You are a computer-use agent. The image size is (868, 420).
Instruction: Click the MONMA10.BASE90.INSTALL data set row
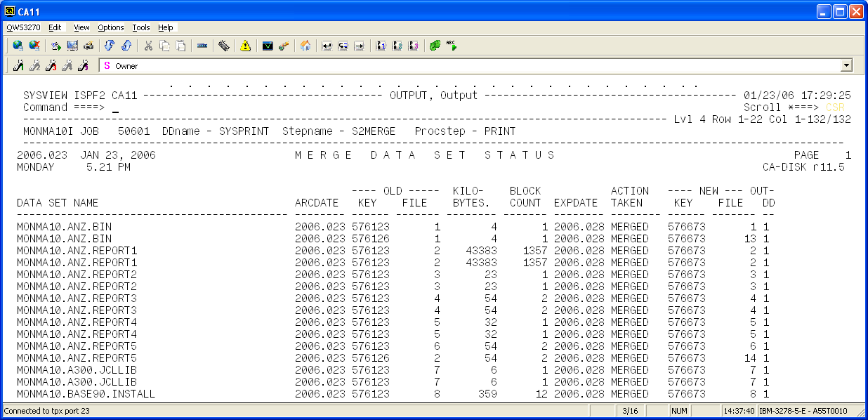click(86, 394)
